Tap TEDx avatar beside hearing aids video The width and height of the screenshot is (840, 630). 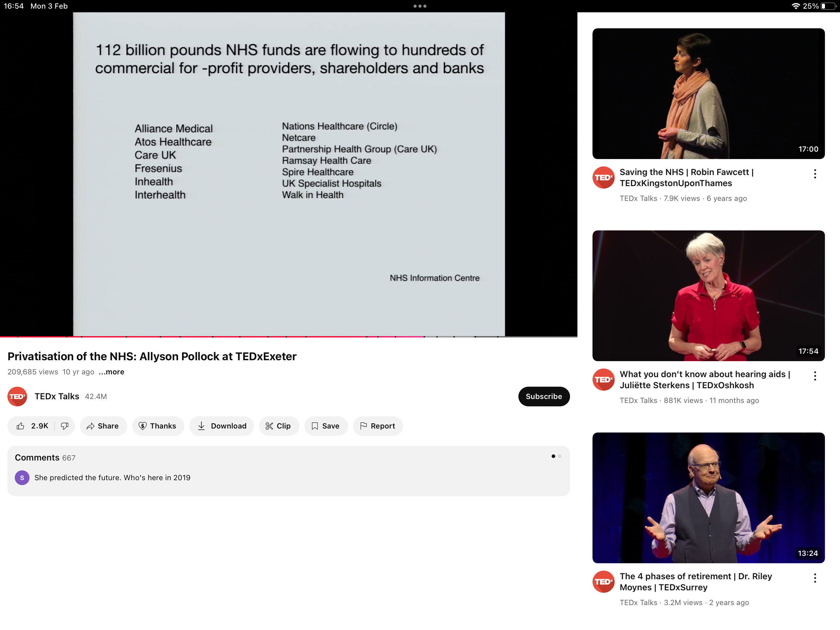[x=604, y=380]
